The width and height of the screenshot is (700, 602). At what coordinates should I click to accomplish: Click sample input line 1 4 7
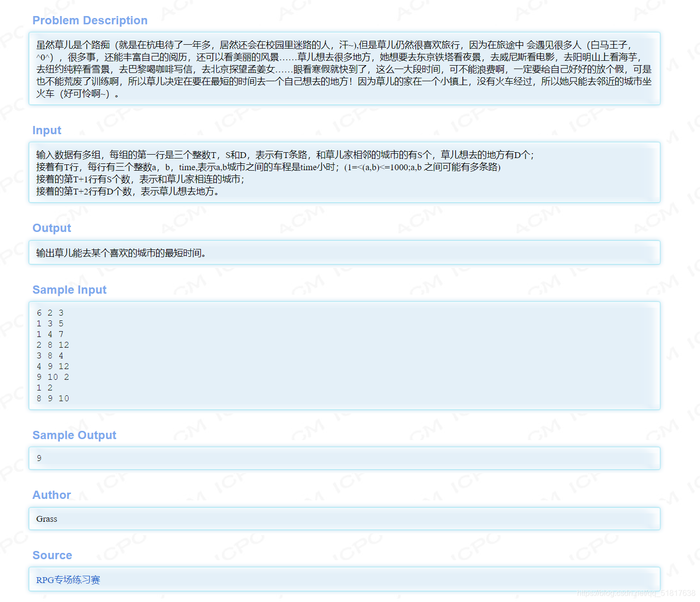[x=50, y=334]
